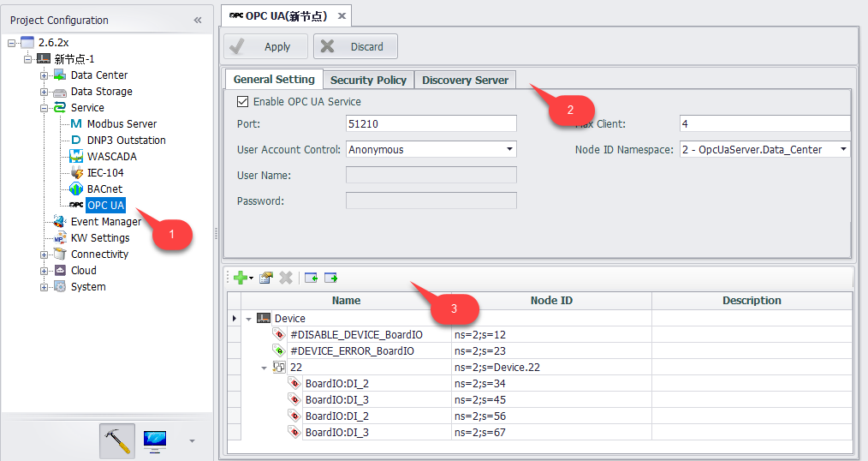Click the Discard button
868x461 pixels.
(355, 46)
